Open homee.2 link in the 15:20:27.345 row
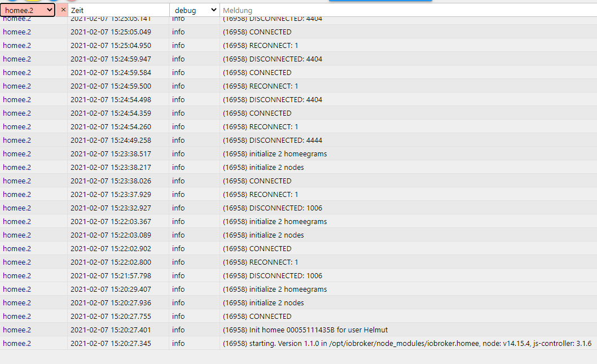The image size is (597, 364). coord(17,344)
